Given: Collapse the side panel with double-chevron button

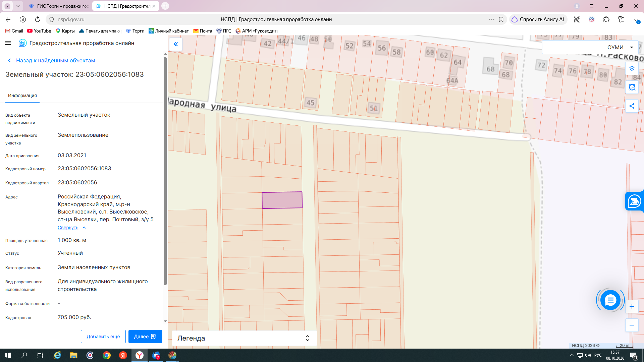Looking at the screenshot, I should (176, 44).
